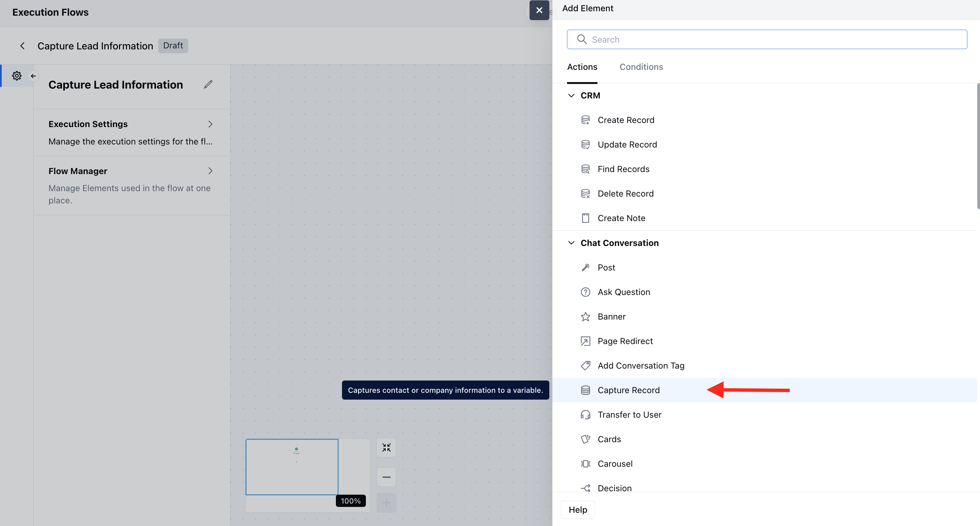Click the Decision branch icon
Screen dimensions: 980x526
point(585,489)
